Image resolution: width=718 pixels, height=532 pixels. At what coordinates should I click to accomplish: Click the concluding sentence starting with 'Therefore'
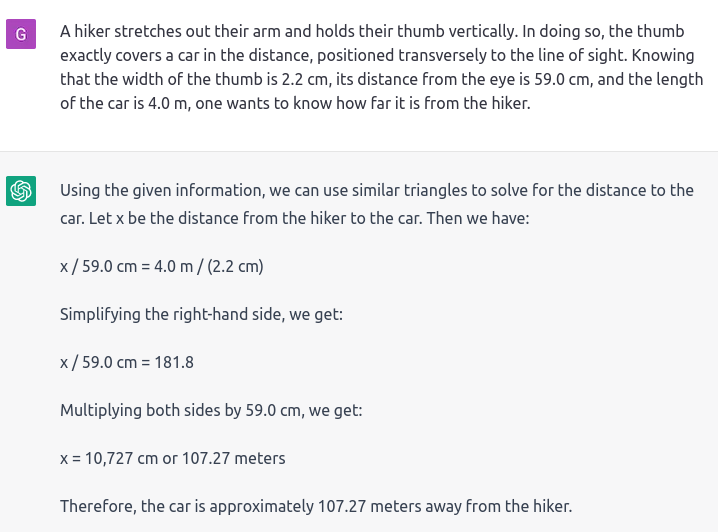click(316, 506)
